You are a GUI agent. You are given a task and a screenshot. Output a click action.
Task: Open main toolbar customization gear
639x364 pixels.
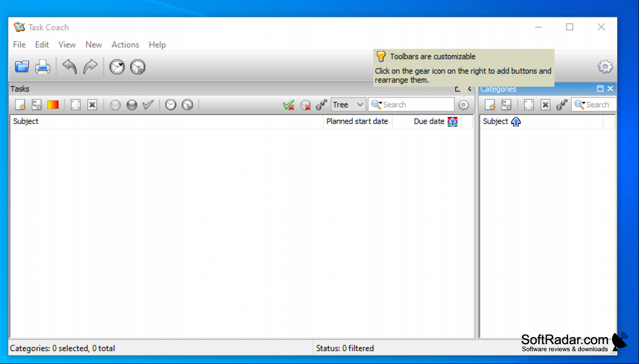pos(605,67)
